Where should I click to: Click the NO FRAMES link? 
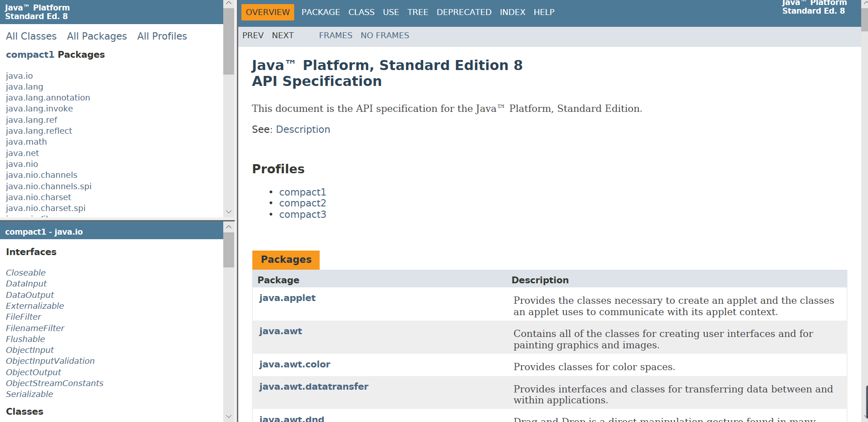385,35
